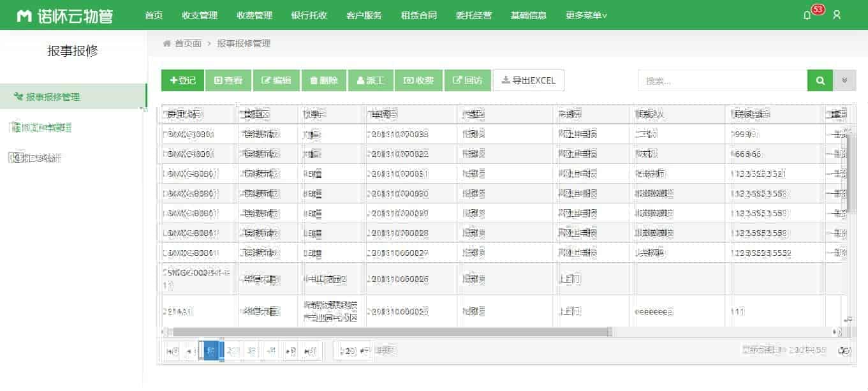Click the 编辑 edit button
The height and width of the screenshot is (391, 868).
pyautogui.click(x=276, y=80)
